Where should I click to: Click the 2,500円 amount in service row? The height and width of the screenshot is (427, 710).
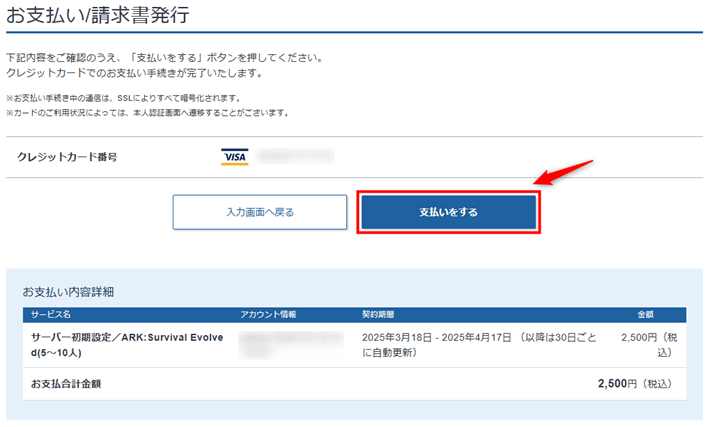tap(649, 345)
